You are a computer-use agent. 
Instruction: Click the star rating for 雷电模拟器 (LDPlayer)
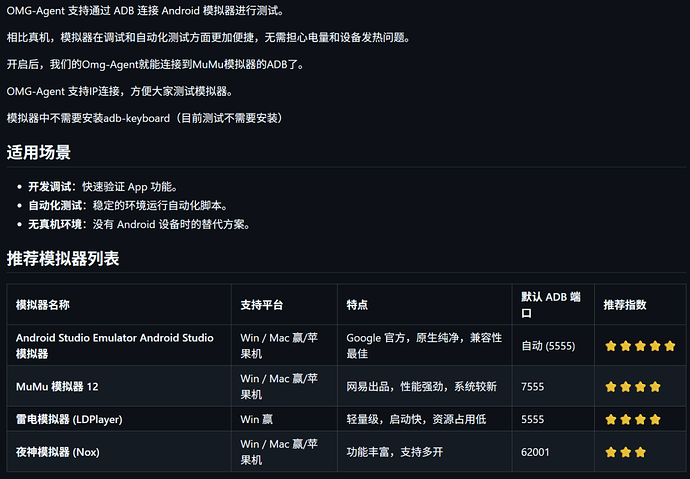(633, 419)
